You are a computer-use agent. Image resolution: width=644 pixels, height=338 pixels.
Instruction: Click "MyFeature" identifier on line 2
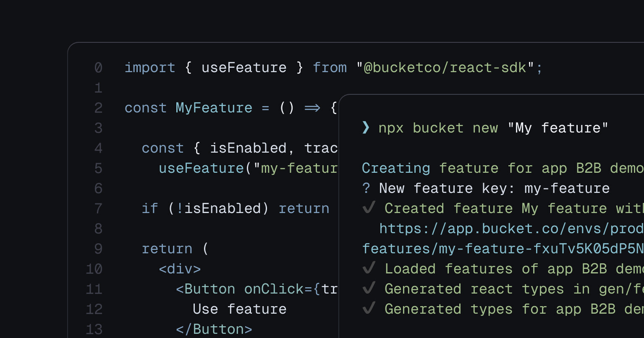point(214,108)
